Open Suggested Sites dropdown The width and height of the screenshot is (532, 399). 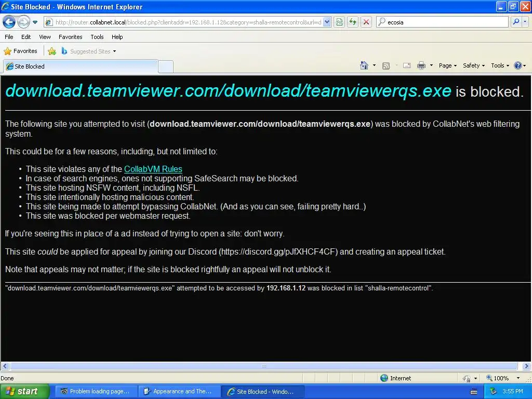[89, 51]
